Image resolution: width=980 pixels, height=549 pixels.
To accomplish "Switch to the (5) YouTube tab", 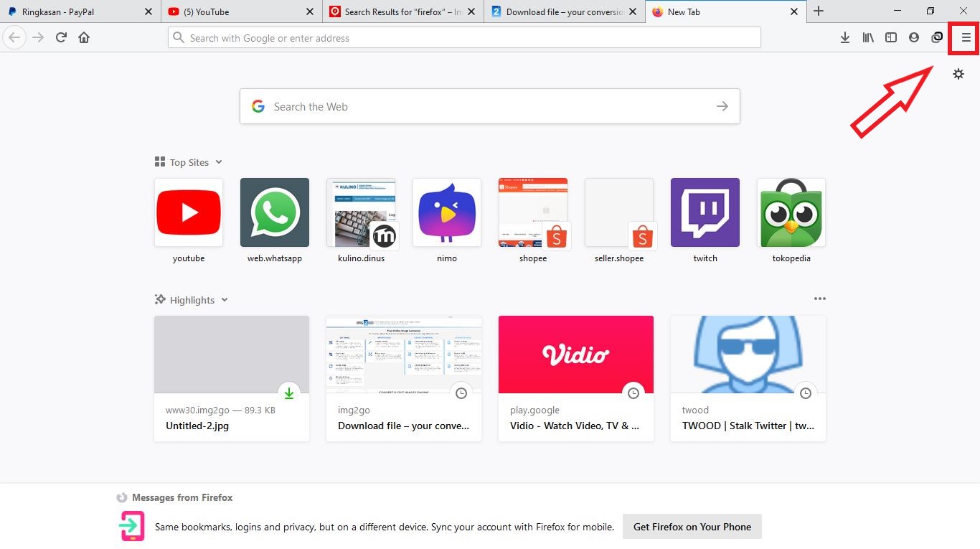I will click(x=242, y=11).
